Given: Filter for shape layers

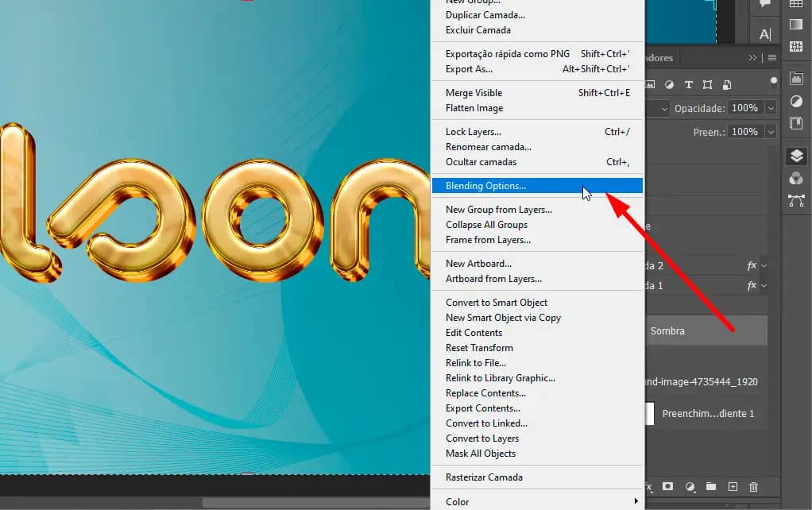Looking at the screenshot, I should pos(706,84).
